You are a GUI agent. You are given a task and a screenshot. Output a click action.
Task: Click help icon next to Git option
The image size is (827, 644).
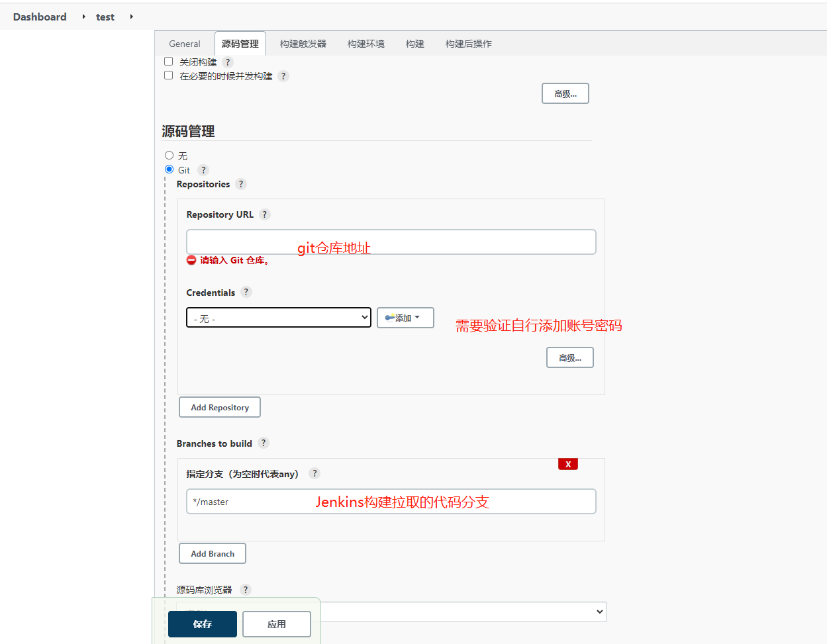(203, 170)
